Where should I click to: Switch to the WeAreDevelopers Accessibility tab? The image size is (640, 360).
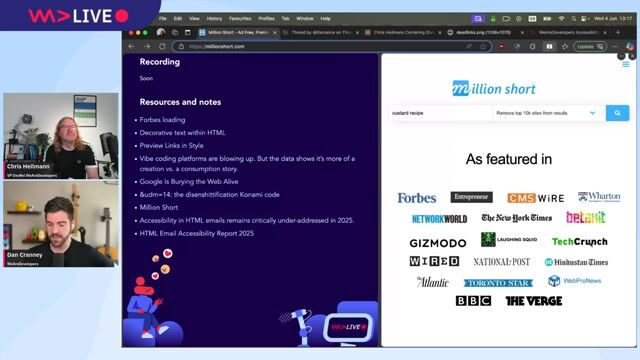tap(569, 32)
